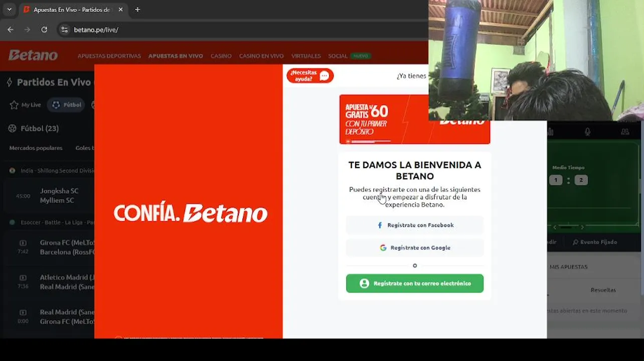Viewport: 644px width, 361px height.
Task: Click the statistics bar chart icon in match panel
Action: click(550, 132)
